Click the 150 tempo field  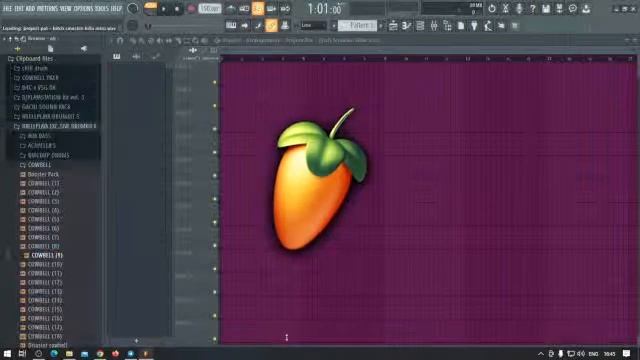(210, 9)
